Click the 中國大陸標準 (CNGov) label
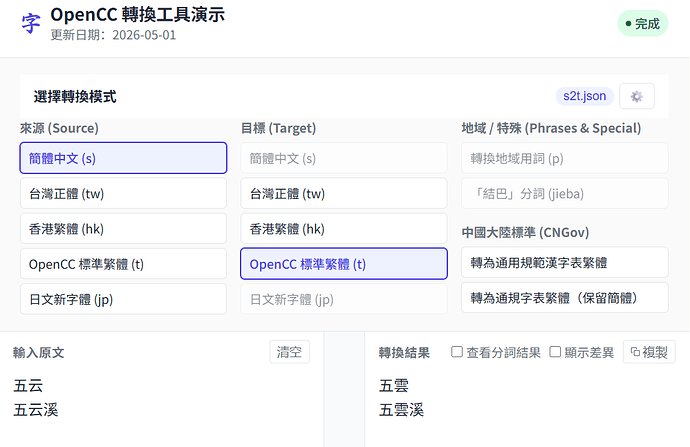 [525, 232]
